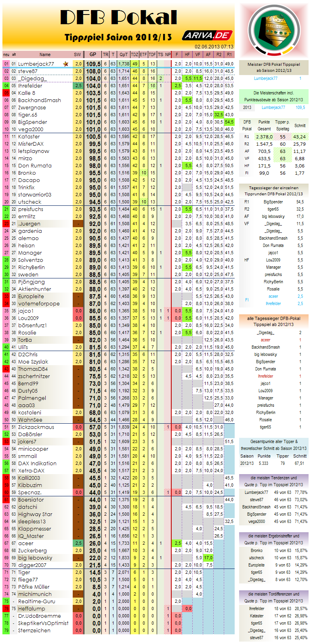Click 'Tagessieger der einzelnen Tipprunden' heading
Screen dimensions: 311x644
pyautogui.click(x=273, y=190)
